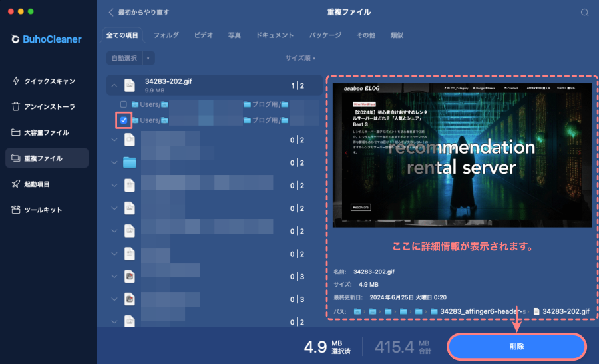This screenshot has height=364, width=599.
Task: Switch to Video (ビデオ) tab
Action: [204, 35]
